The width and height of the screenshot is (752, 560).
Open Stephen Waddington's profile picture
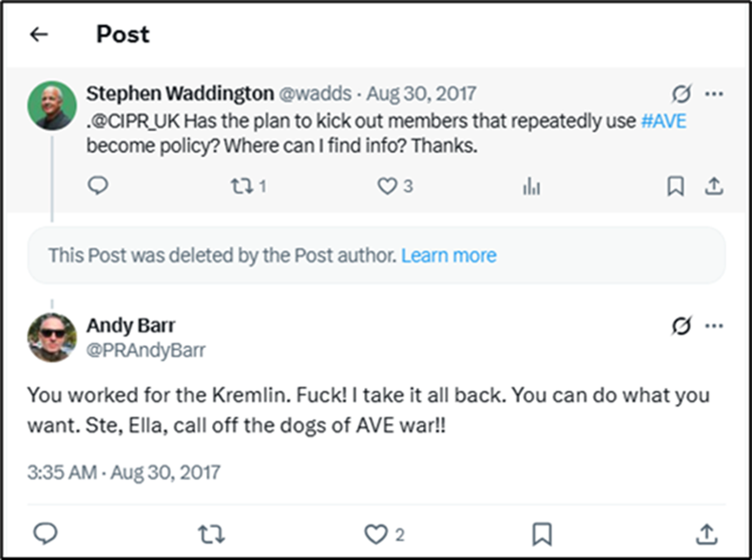click(51, 106)
